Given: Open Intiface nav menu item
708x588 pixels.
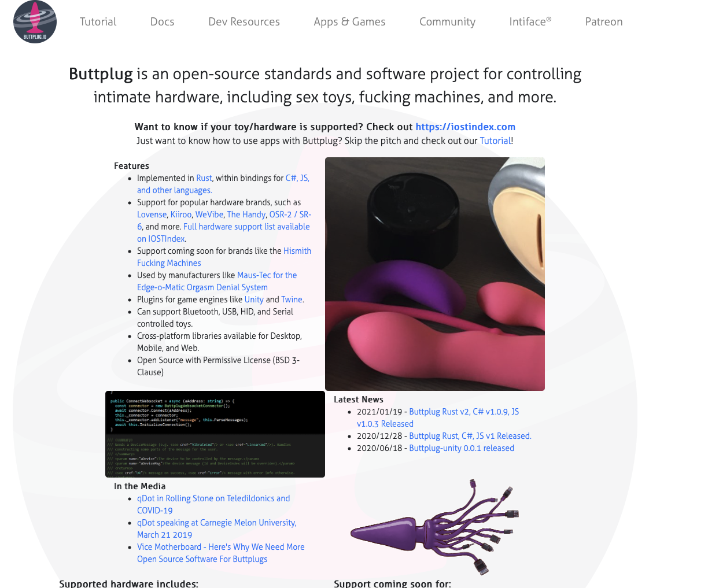Looking at the screenshot, I should [x=530, y=22].
